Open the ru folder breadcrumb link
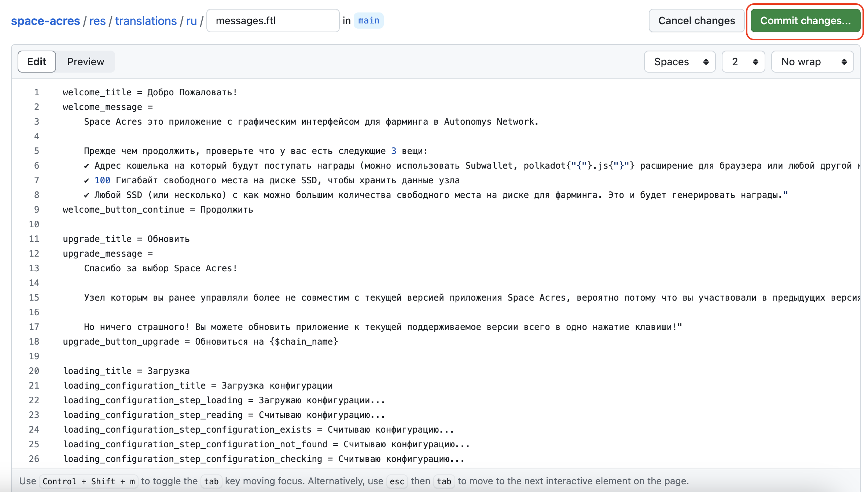 pos(191,21)
